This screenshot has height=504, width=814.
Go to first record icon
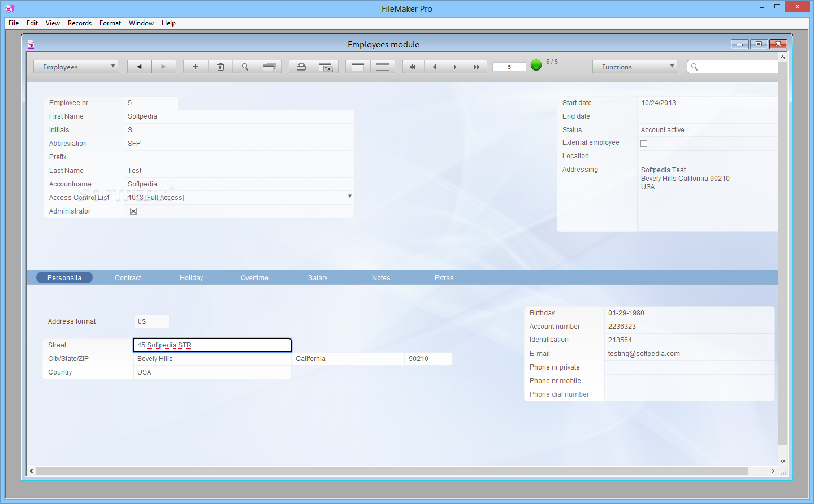click(x=413, y=67)
